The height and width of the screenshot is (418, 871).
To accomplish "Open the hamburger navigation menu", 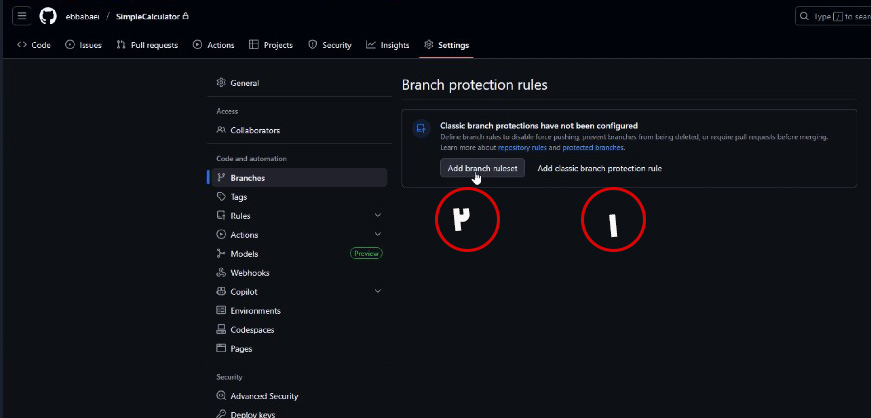I will [22, 16].
